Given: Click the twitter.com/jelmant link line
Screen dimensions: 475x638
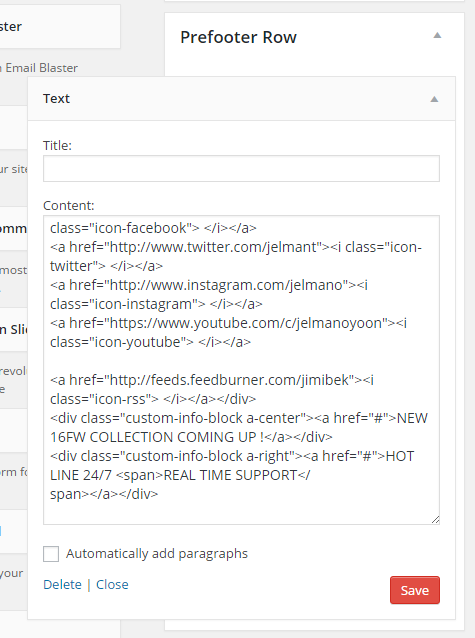Looking at the screenshot, I should pos(236,247).
